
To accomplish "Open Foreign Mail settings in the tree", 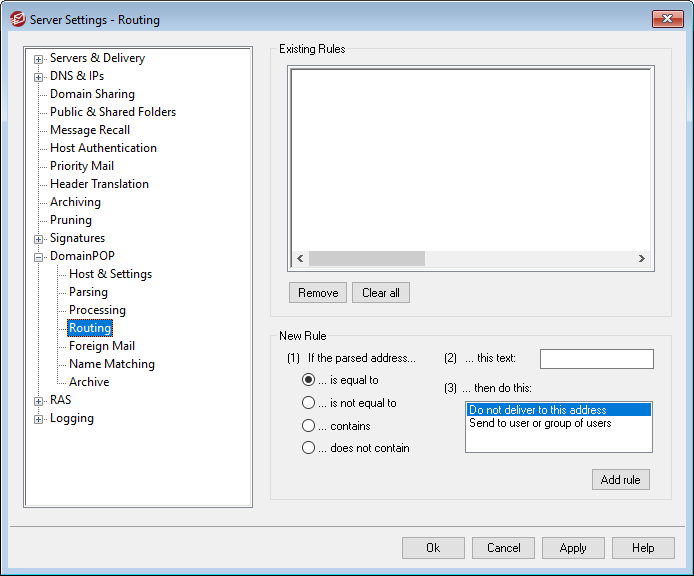I will click(x=101, y=346).
